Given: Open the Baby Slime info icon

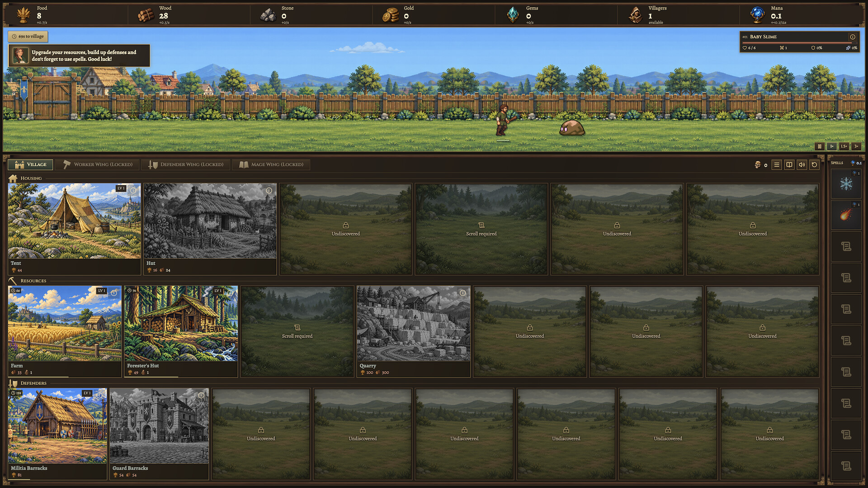Looking at the screenshot, I should click(x=853, y=37).
